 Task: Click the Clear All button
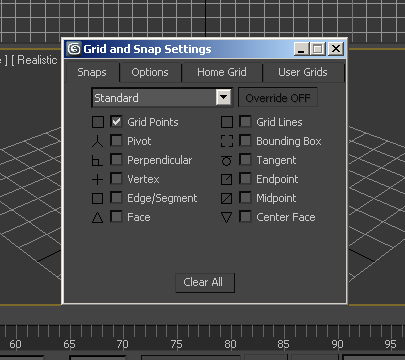[x=205, y=283]
